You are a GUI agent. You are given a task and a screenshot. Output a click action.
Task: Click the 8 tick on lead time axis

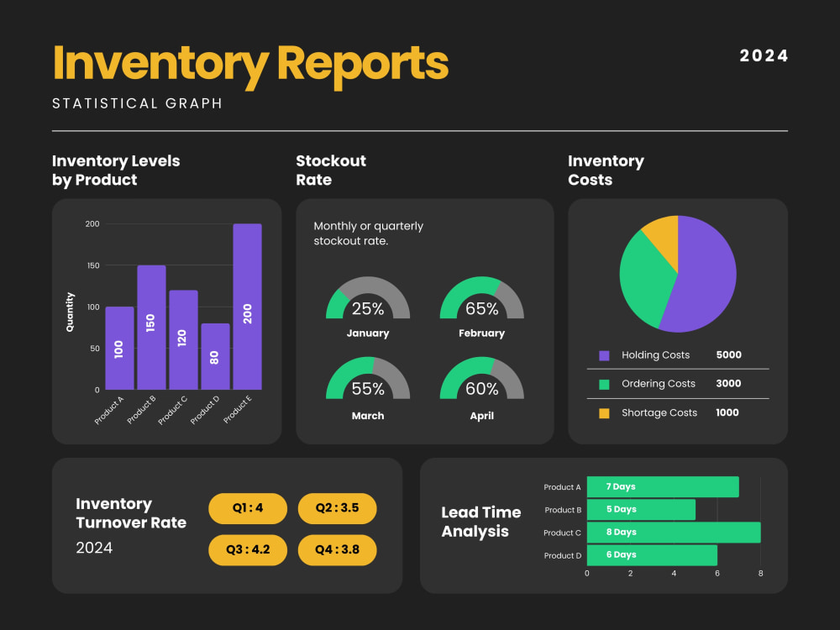(761, 573)
